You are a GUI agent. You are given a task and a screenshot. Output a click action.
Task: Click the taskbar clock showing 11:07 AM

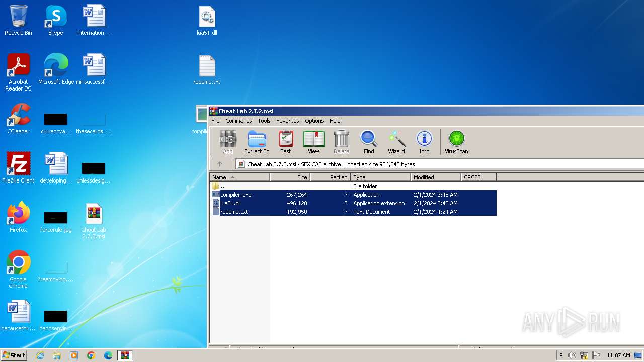tap(618, 355)
